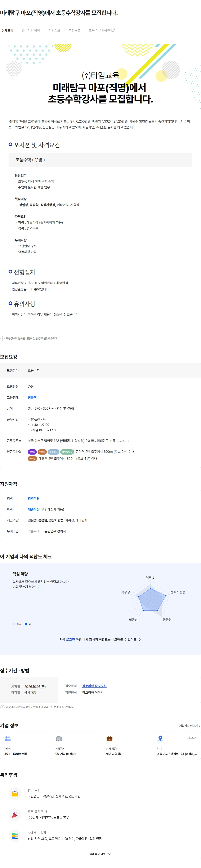Click the 6호선 badge in the 대흥역 row

click(x=32, y=459)
